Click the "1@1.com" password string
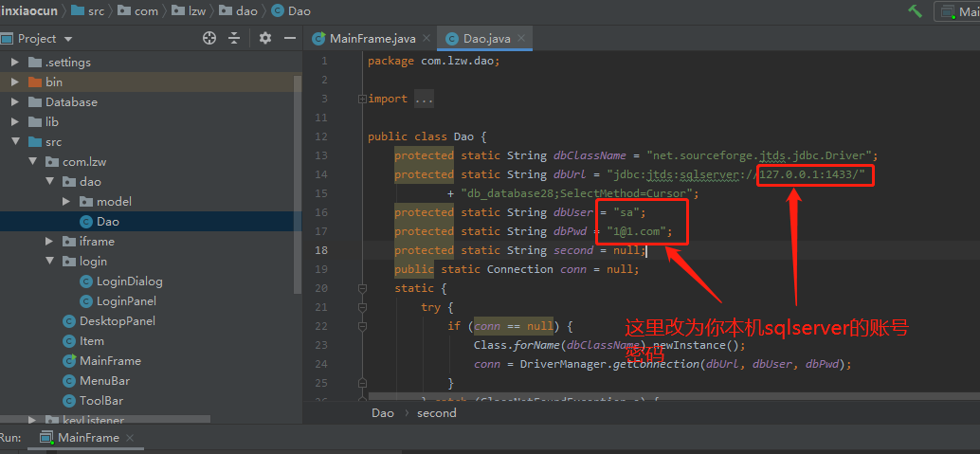980x454 pixels. pos(638,231)
